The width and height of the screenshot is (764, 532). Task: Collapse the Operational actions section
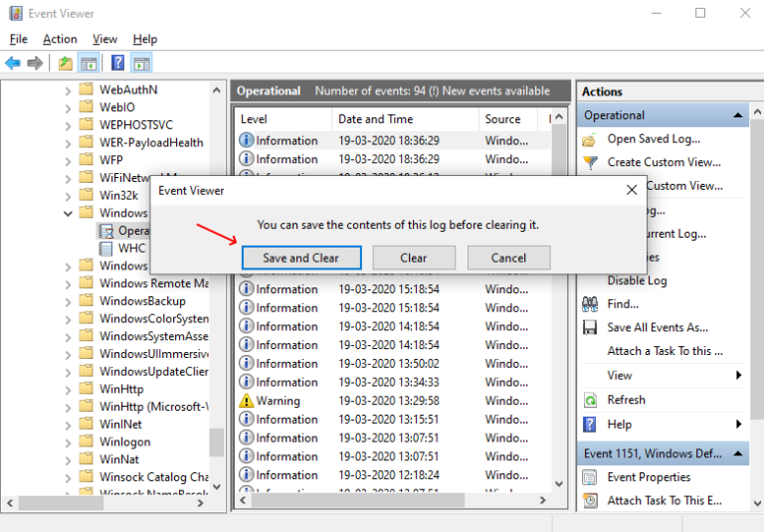point(738,115)
